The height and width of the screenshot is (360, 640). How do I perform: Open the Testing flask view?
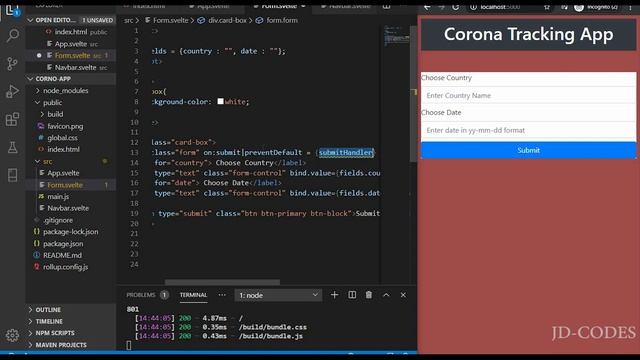click(13, 147)
